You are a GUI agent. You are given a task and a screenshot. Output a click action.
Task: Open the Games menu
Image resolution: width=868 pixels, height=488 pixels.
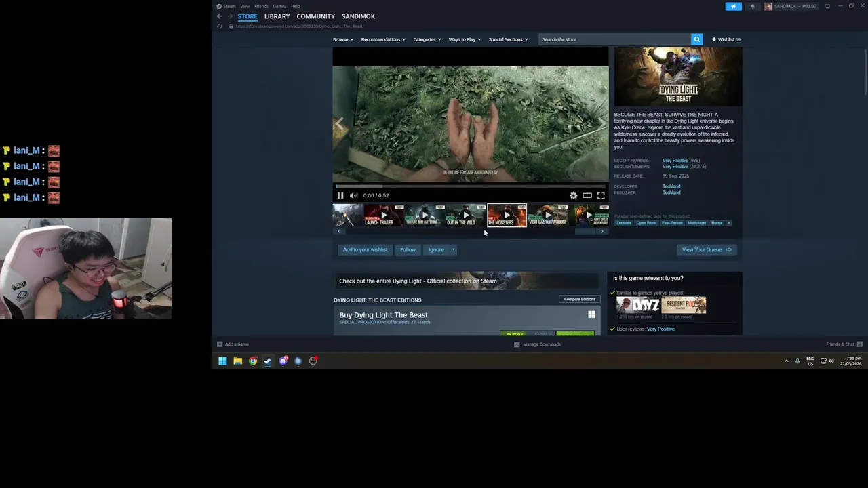click(279, 6)
